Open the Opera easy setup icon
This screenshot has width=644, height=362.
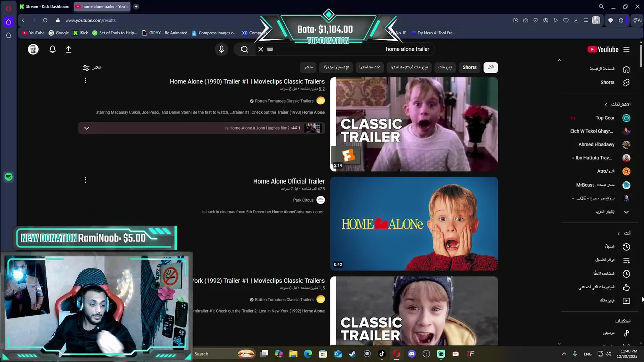(586, 20)
